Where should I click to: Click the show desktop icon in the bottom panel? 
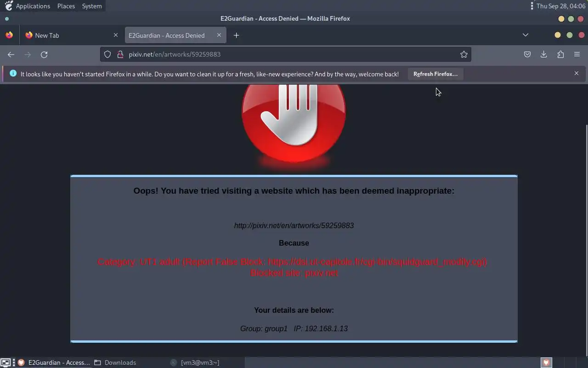click(5, 362)
